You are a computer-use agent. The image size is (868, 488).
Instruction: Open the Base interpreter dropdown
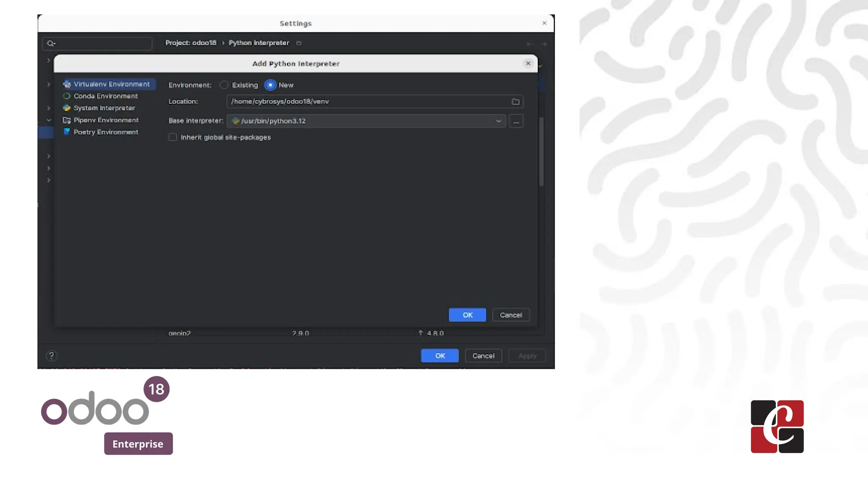[498, 121]
